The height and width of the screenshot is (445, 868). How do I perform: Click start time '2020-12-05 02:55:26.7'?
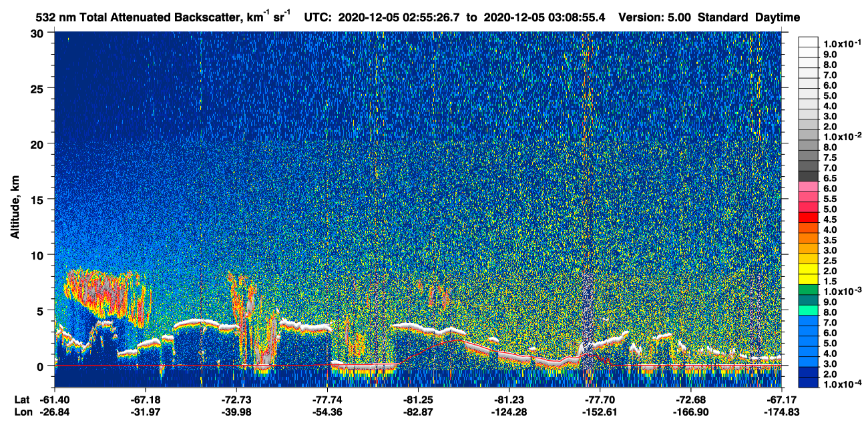399,17
